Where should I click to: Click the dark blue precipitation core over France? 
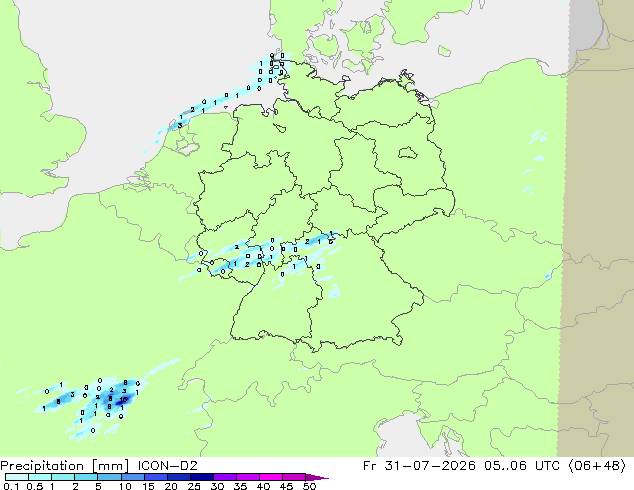click(x=122, y=401)
